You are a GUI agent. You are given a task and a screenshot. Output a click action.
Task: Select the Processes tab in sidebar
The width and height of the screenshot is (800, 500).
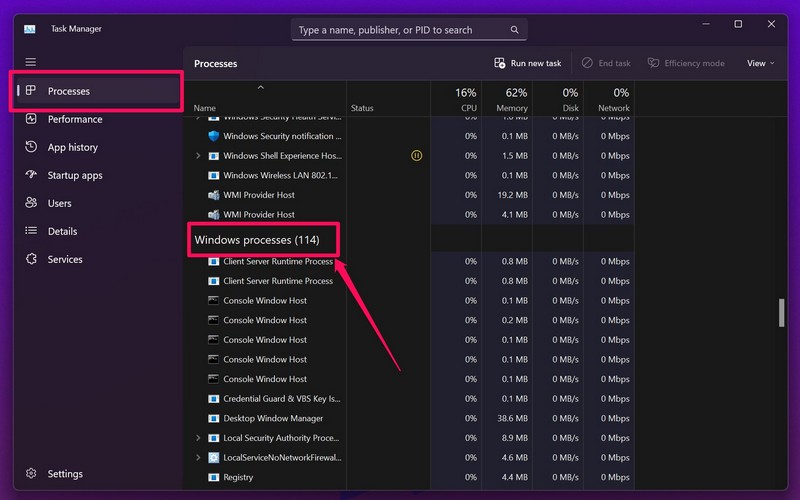point(69,91)
